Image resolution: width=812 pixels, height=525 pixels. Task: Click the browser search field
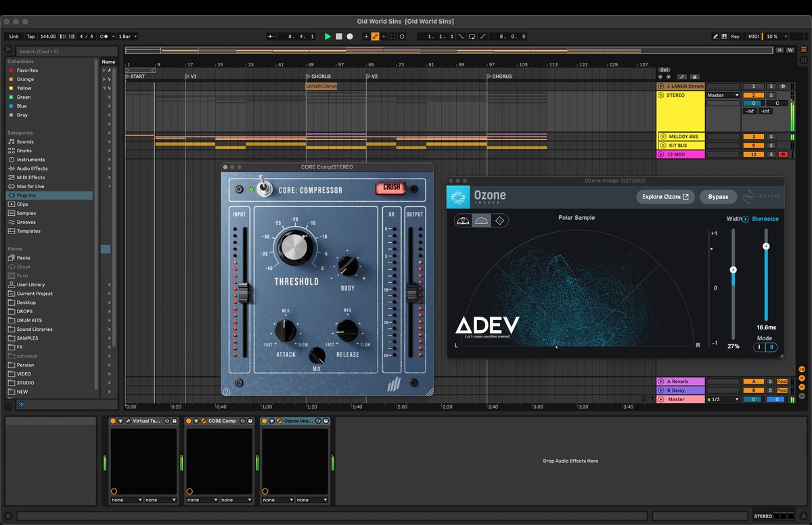66,51
